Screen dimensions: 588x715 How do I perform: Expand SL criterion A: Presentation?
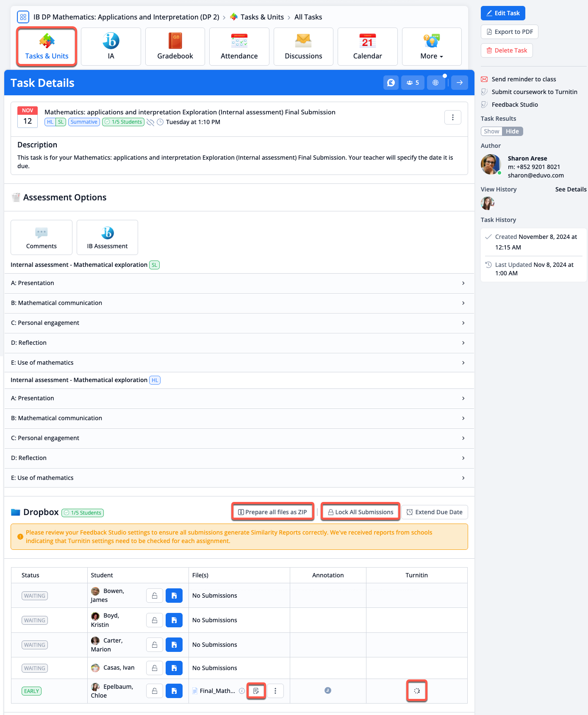pyautogui.click(x=237, y=283)
